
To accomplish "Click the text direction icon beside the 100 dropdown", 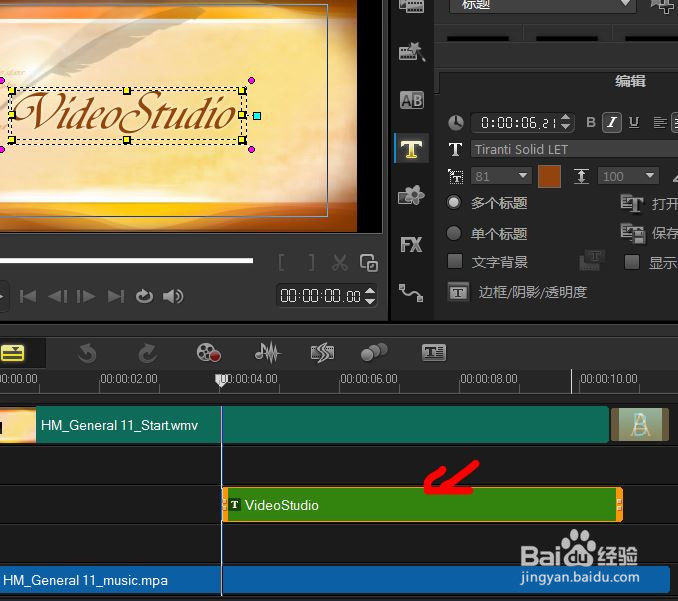I will 581,176.
